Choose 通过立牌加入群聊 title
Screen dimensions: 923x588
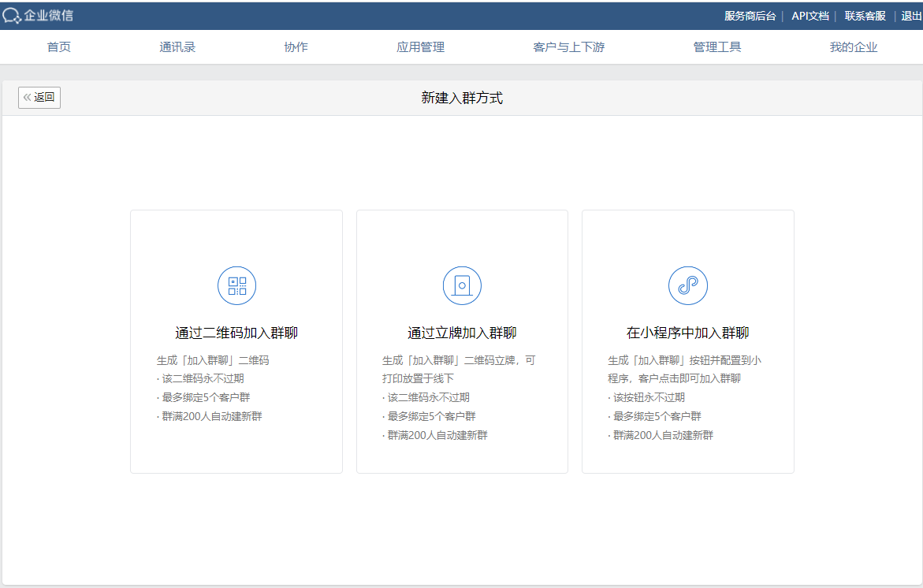click(x=462, y=333)
